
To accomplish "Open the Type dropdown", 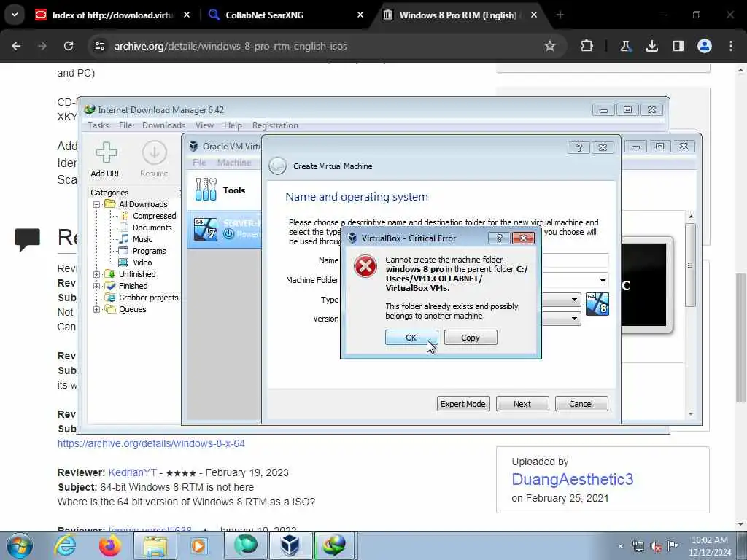I will tap(574, 300).
